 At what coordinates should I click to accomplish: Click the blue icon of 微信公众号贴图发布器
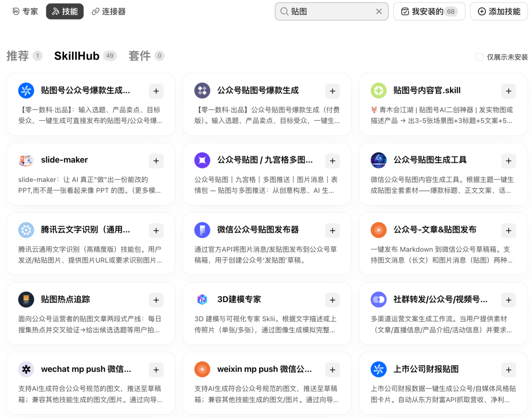pyautogui.click(x=202, y=230)
